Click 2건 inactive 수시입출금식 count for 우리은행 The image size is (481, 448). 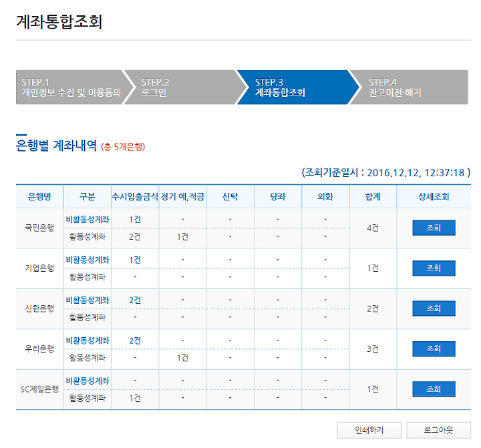pos(135,341)
